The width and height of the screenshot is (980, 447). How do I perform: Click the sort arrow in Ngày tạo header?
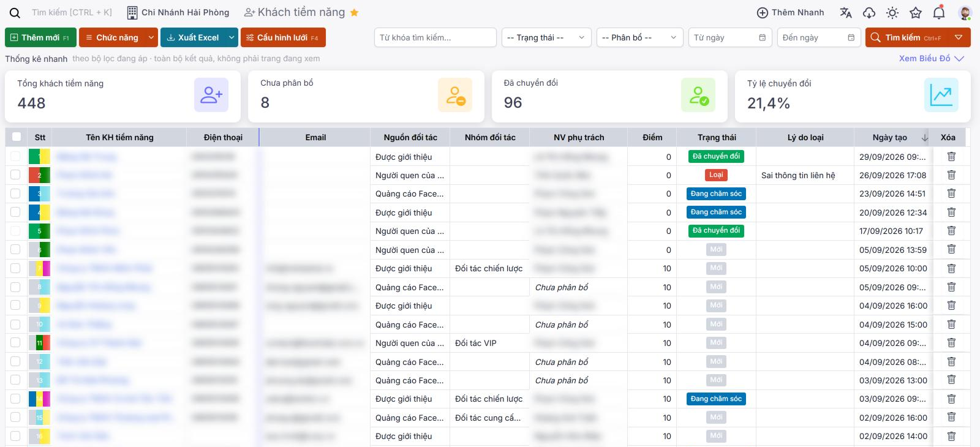pos(925,138)
